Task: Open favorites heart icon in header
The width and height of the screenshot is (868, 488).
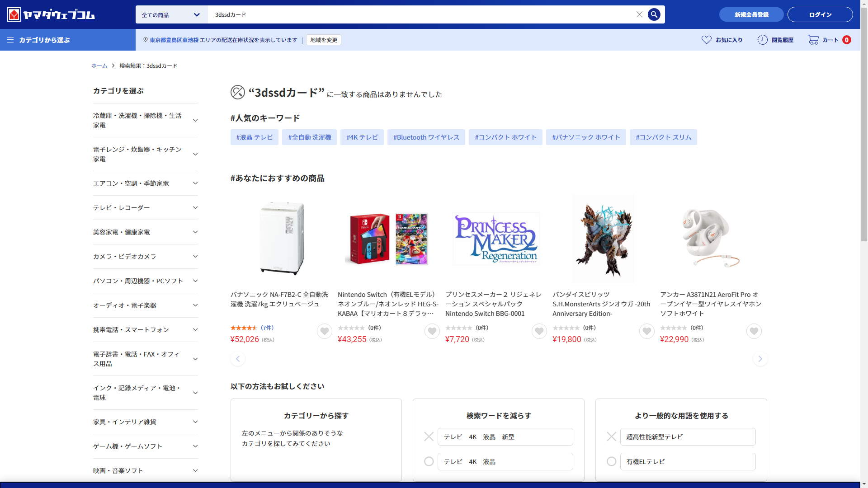Action: [x=706, y=40]
